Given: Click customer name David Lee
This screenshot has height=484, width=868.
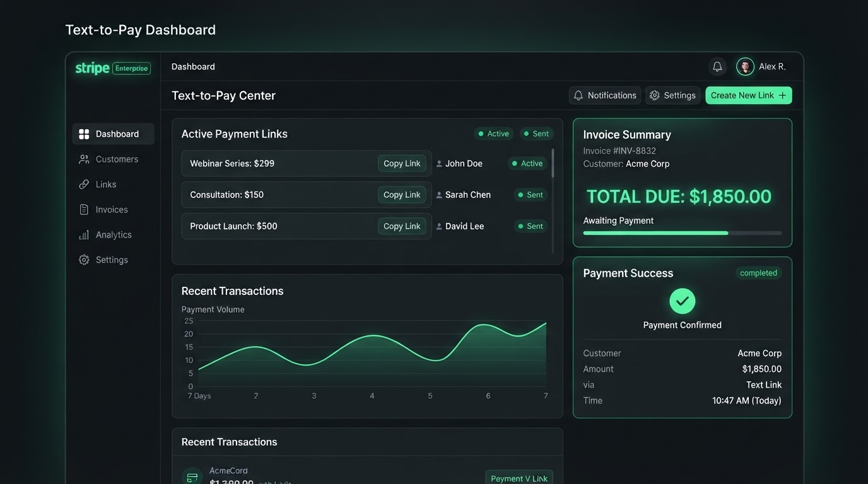Looking at the screenshot, I should click(464, 226).
